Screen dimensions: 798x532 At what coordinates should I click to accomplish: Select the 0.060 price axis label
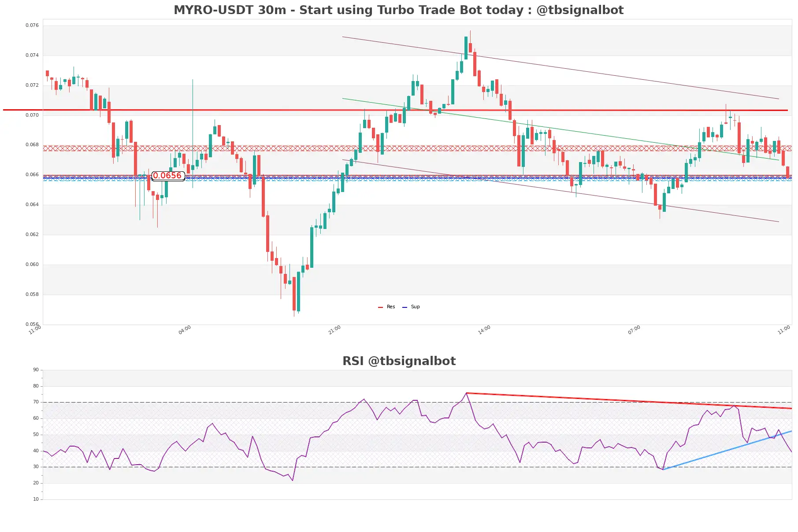coord(32,265)
